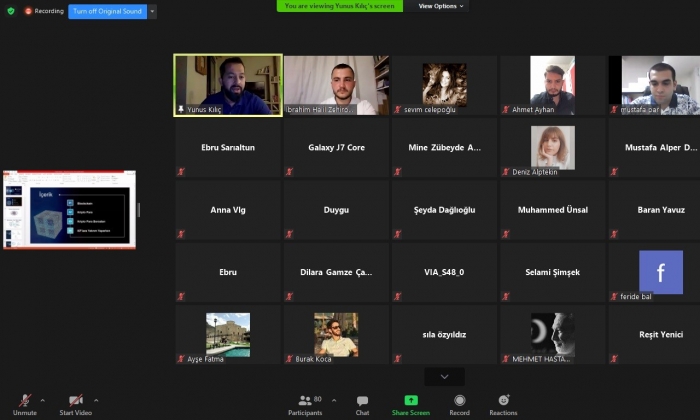This screenshot has height=420, width=700.
Task: Click the viewing Yunus Kılıç's screen banner
Action: (340, 6)
